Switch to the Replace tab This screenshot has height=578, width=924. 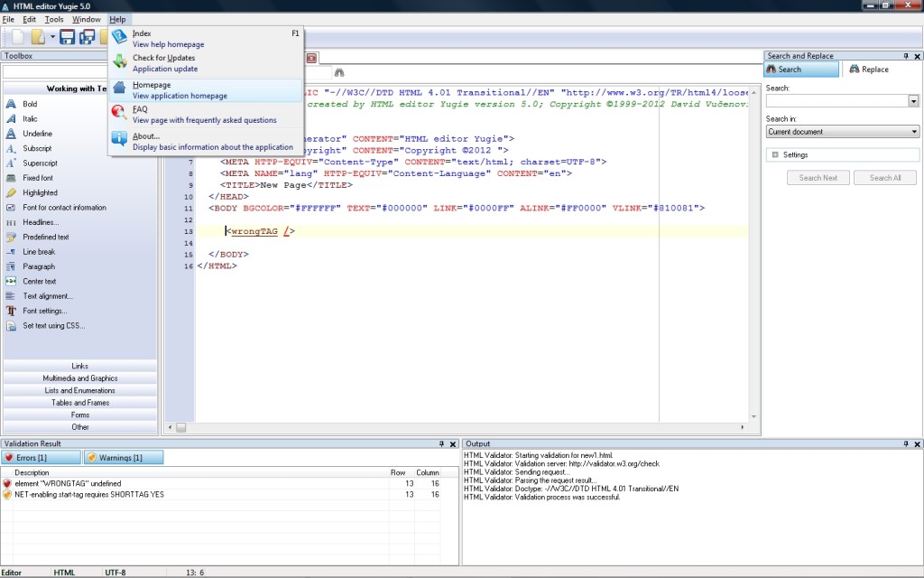(x=868, y=70)
